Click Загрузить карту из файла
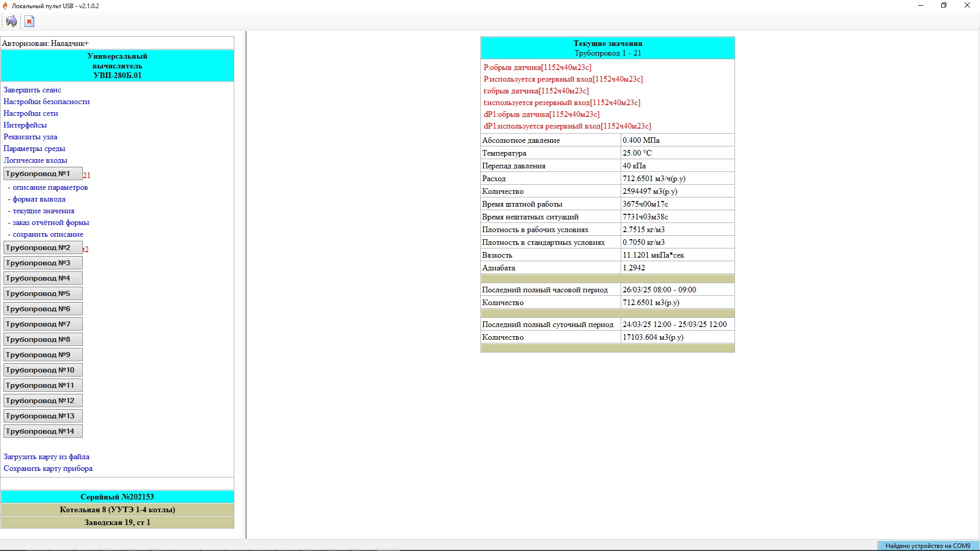980x551 pixels. [46, 457]
